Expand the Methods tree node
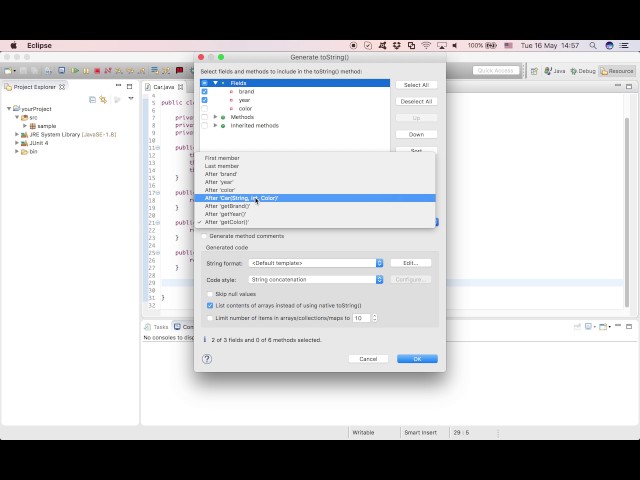The image size is (640, 480). [215, 117]
